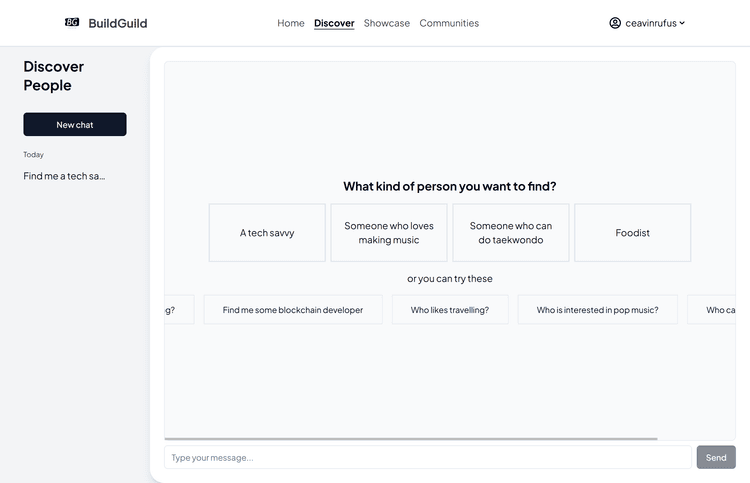
Task: Click the user profile avatar icon
Action: pos(615,23)
